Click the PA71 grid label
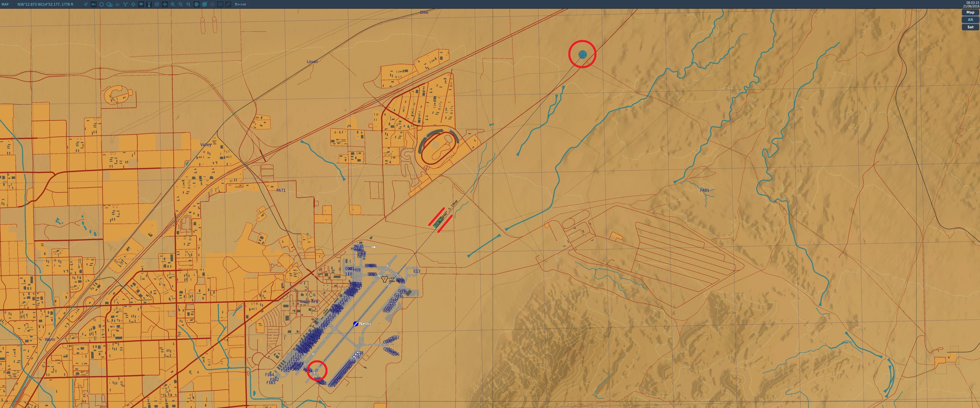Screen dimensions: 980x408 coord(281,190)
